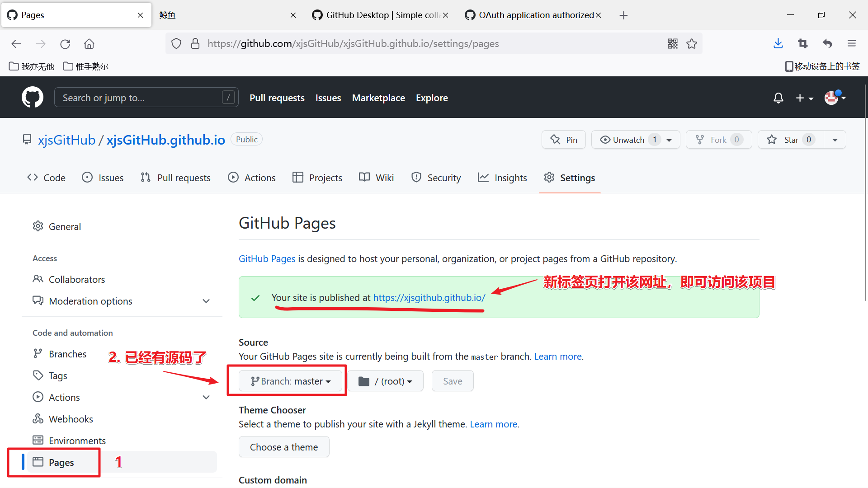The height and width of the screenshot is (488, 868).
Task: Open Environments in sidebar
Action: (122, 441)
